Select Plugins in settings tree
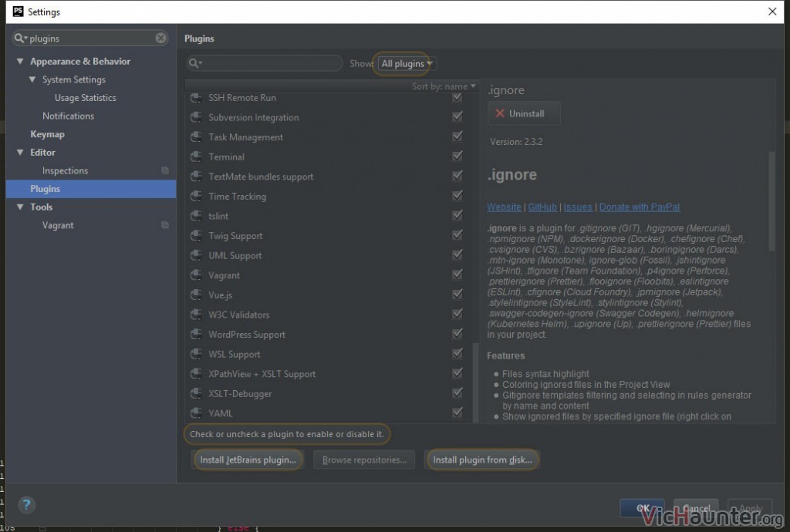 coord(91,189)
